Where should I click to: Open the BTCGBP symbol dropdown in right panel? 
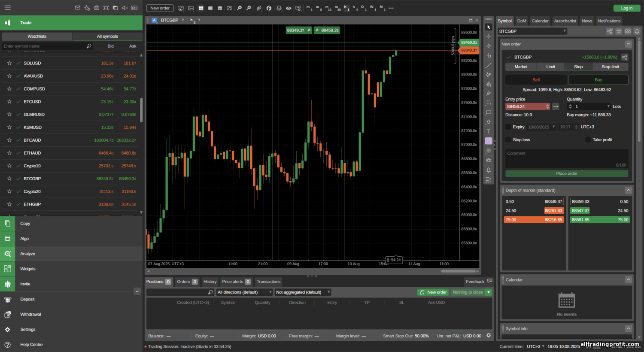point(532,31)
